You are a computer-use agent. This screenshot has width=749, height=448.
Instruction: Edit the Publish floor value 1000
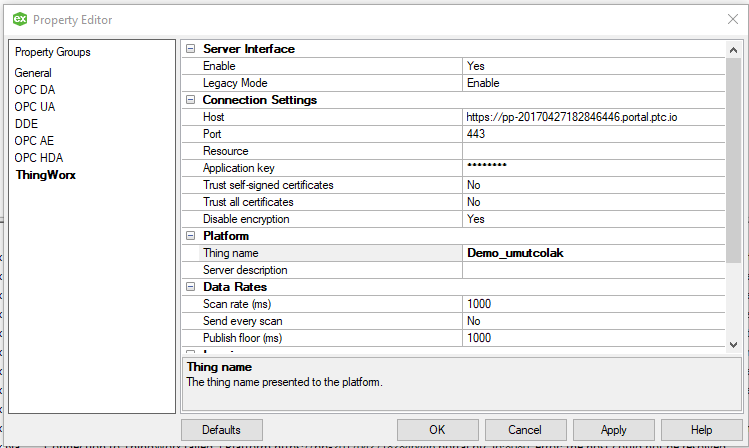594,338
